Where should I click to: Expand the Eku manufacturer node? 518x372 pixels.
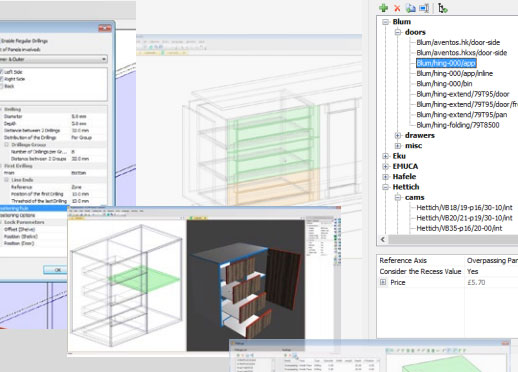pyautogui.click(x=386, y=156)
